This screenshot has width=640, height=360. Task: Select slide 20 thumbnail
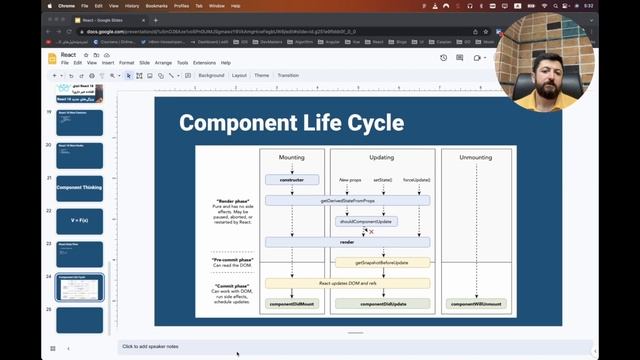pyautogui.click(x=80, y=156)
